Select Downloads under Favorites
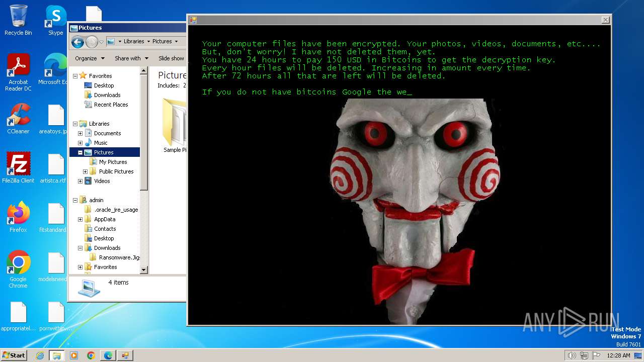 click(x=107, y=95)
